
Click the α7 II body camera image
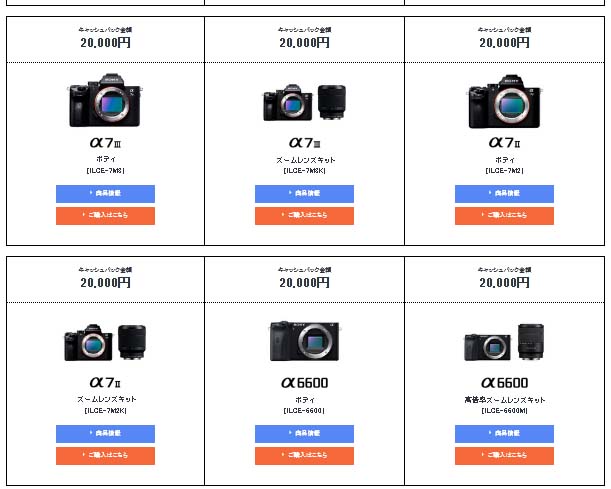pos(504,101)
